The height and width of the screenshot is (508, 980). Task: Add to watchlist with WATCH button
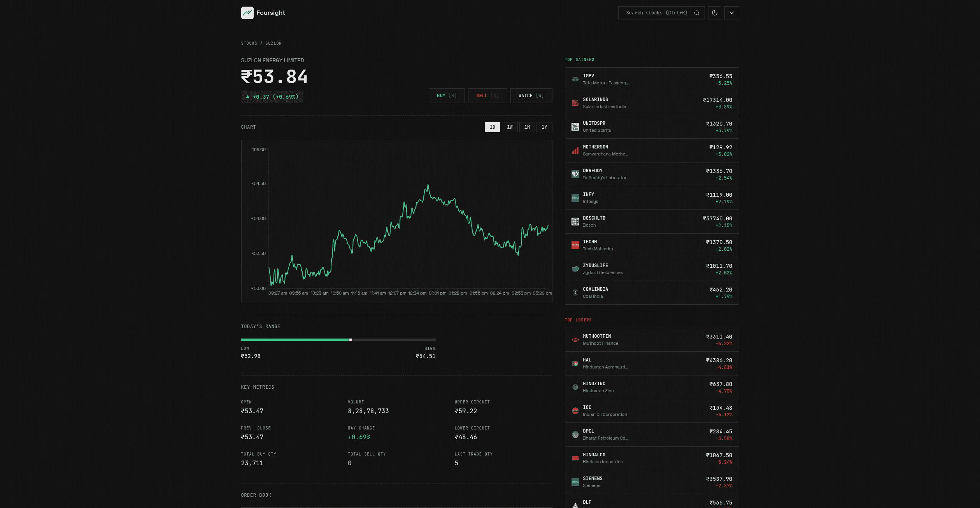(x=531, y=96)
